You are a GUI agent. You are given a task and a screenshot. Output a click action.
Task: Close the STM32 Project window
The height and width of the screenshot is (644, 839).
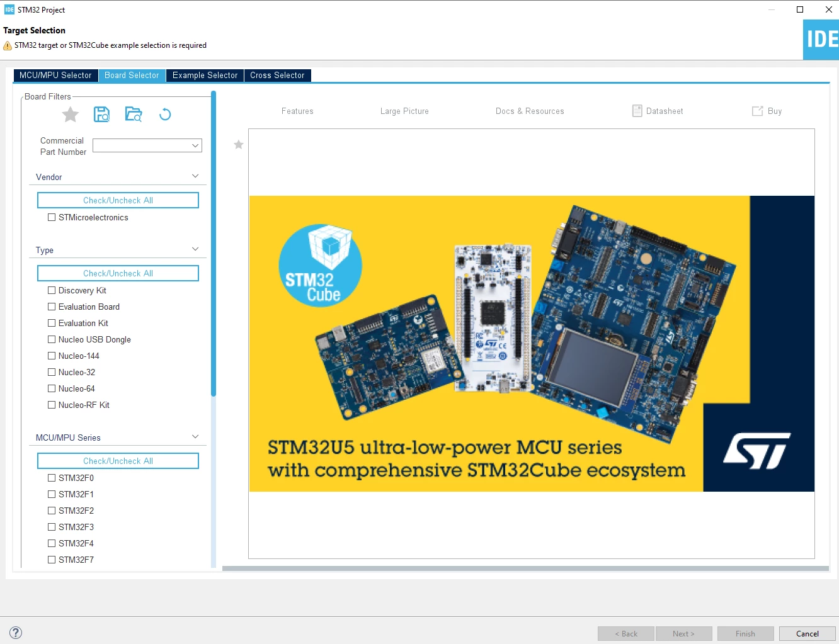pos(829,9)
